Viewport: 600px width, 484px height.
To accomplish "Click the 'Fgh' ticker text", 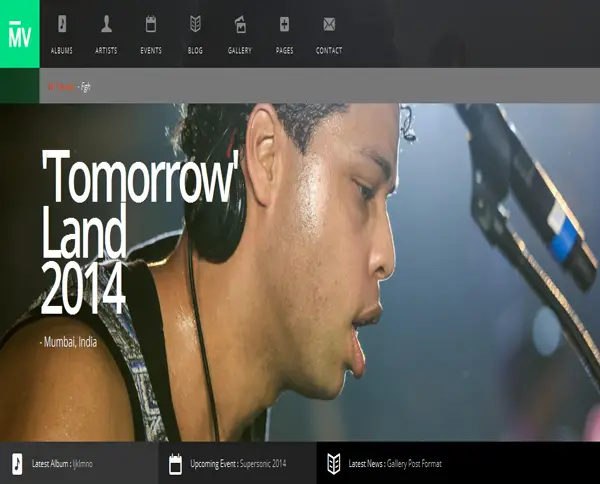I will 84,87.
